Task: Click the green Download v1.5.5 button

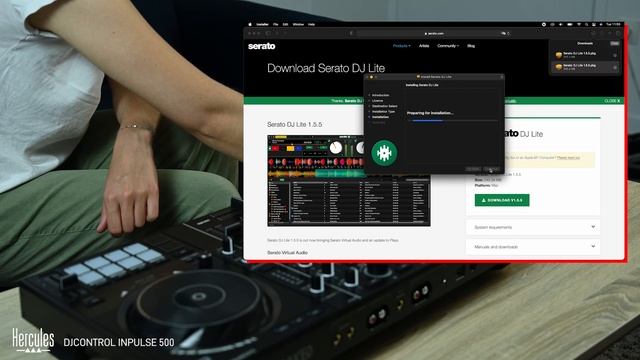Action: point(502,200)
